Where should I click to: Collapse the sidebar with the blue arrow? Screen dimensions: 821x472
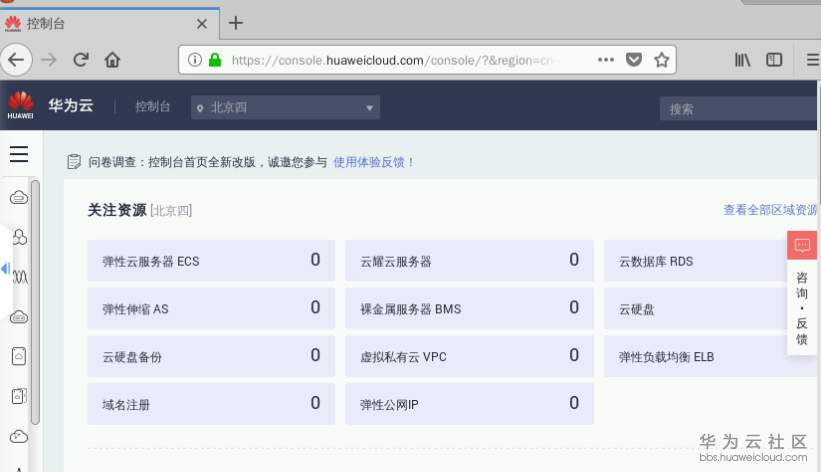[5, 269]
